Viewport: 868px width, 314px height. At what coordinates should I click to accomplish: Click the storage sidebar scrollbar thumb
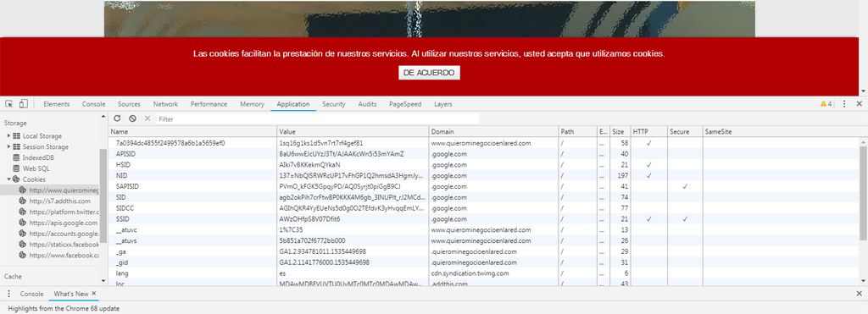(x=103, y=196)
